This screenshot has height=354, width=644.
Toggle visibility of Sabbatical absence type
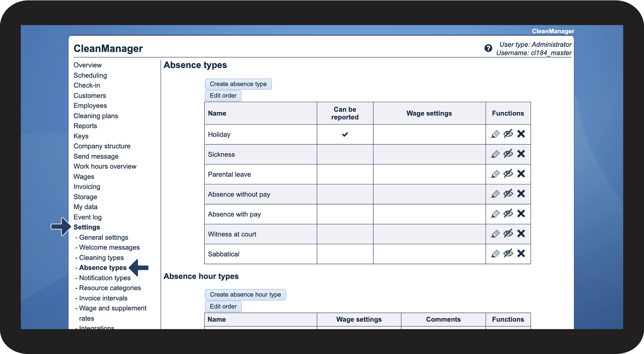point(508,253)
